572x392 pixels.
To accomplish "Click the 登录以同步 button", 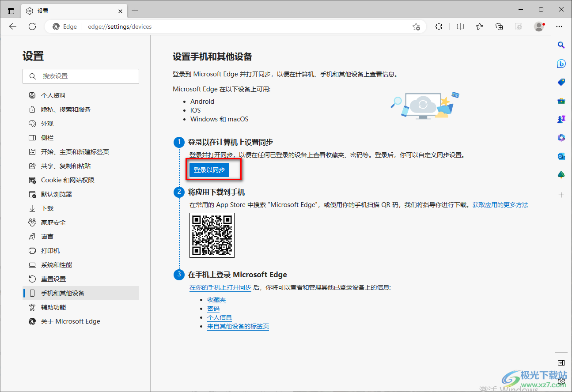I will coord(209,170).
